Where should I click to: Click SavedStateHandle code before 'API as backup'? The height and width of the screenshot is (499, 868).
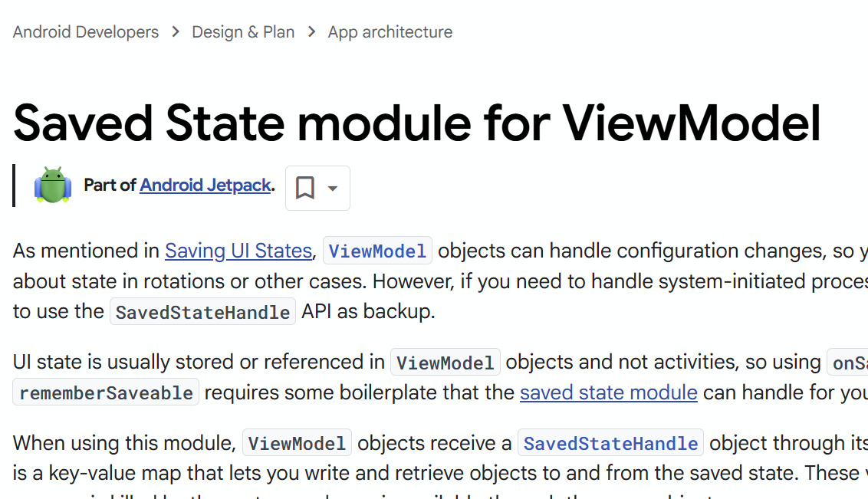coord(202,312)
